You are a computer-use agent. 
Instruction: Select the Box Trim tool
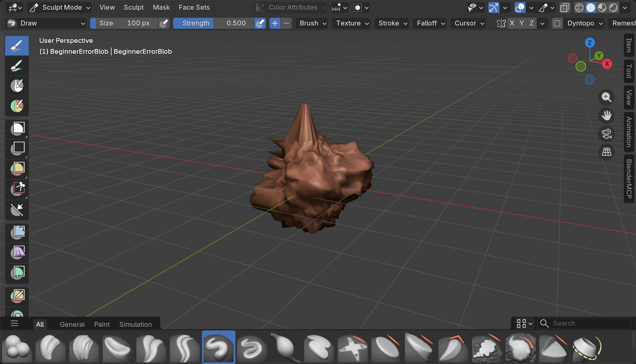point(17,189)
